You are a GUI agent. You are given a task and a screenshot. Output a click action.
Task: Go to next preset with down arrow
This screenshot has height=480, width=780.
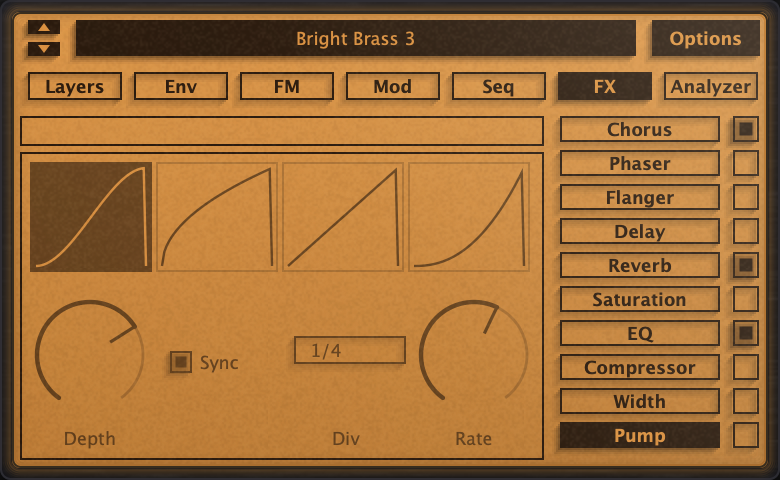pos(44,49)
